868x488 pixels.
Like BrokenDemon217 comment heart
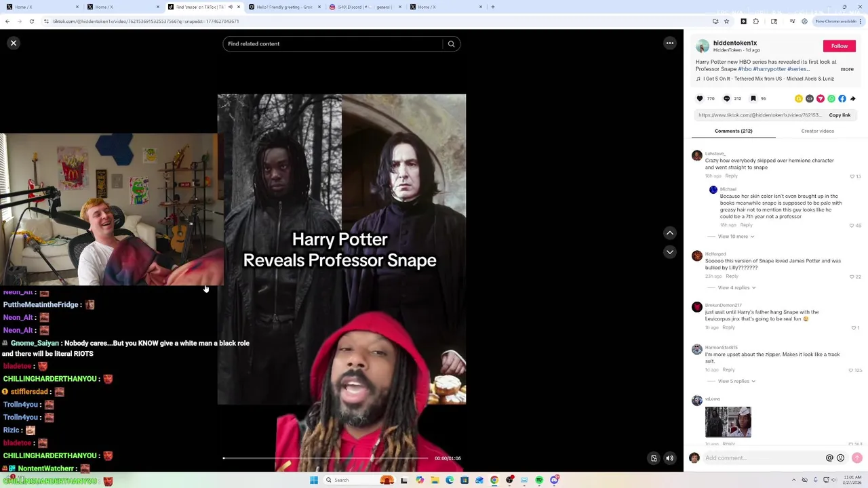tap(854, 328)
